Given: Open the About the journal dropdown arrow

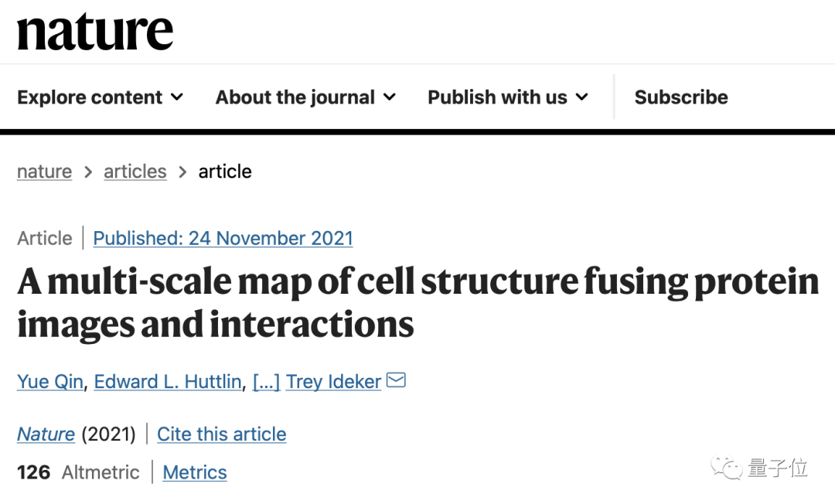Looking at the screenshot, I should [x=390, y=97].
